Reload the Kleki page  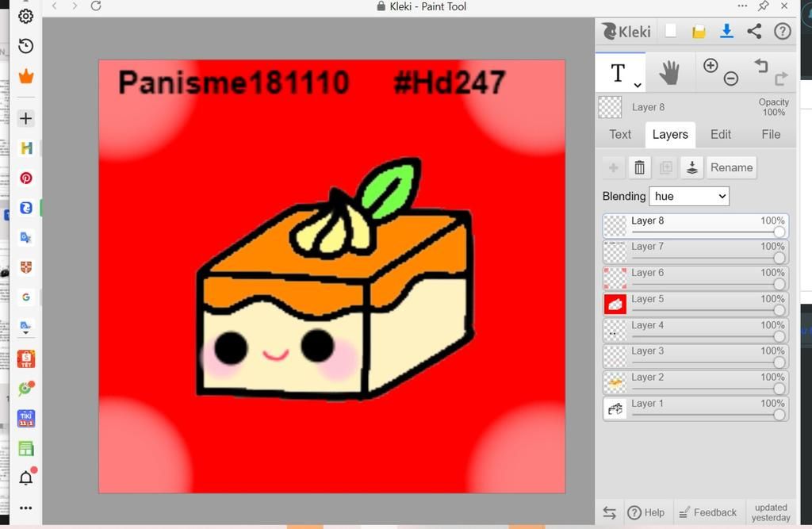[x=96, y=6]
